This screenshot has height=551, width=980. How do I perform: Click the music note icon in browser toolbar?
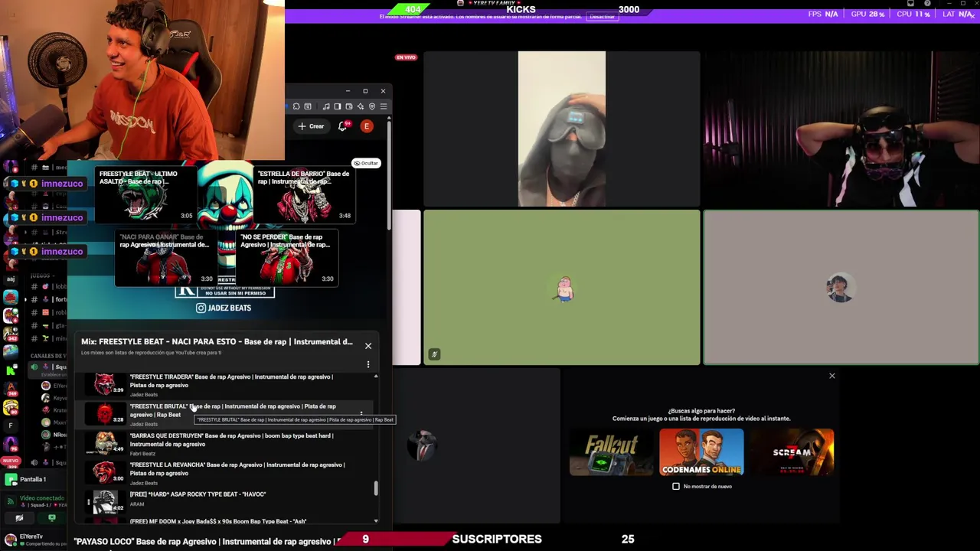pyautogui.click(x=326, y=106)
